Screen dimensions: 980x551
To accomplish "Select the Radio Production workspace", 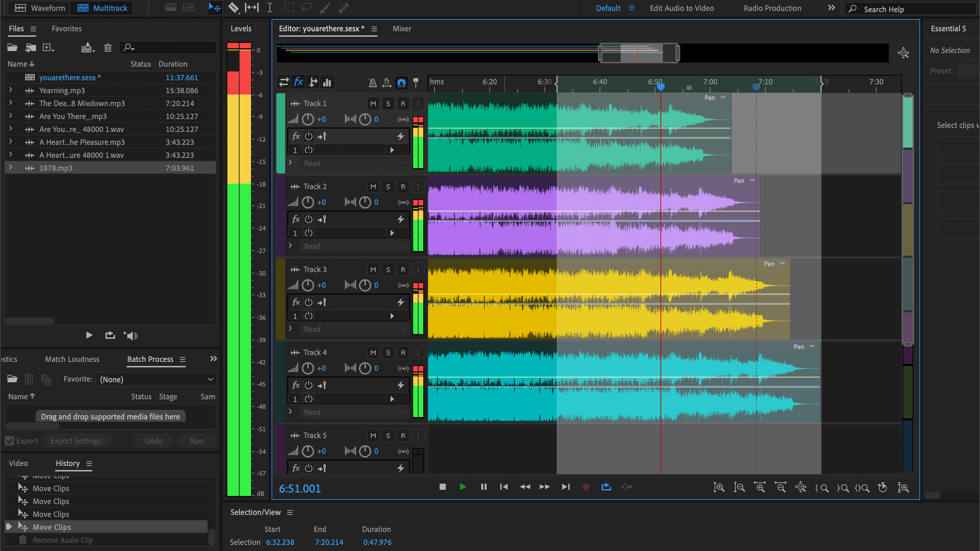I will click(x=772, y=8).
